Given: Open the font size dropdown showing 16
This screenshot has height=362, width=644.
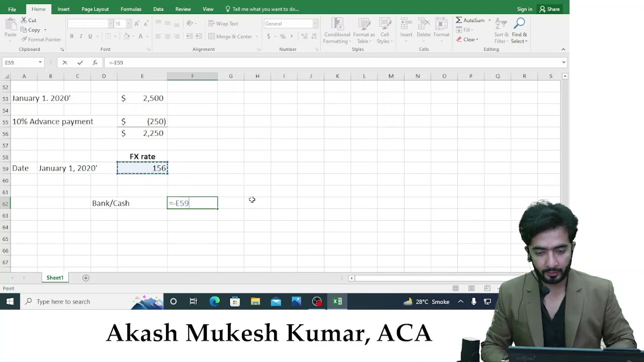Looking at the screenshot, I should tap(129, 24).
